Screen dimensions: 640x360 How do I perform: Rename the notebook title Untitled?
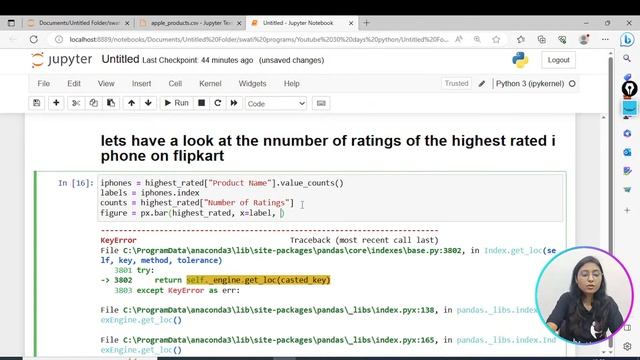click(x=120, y=60)
